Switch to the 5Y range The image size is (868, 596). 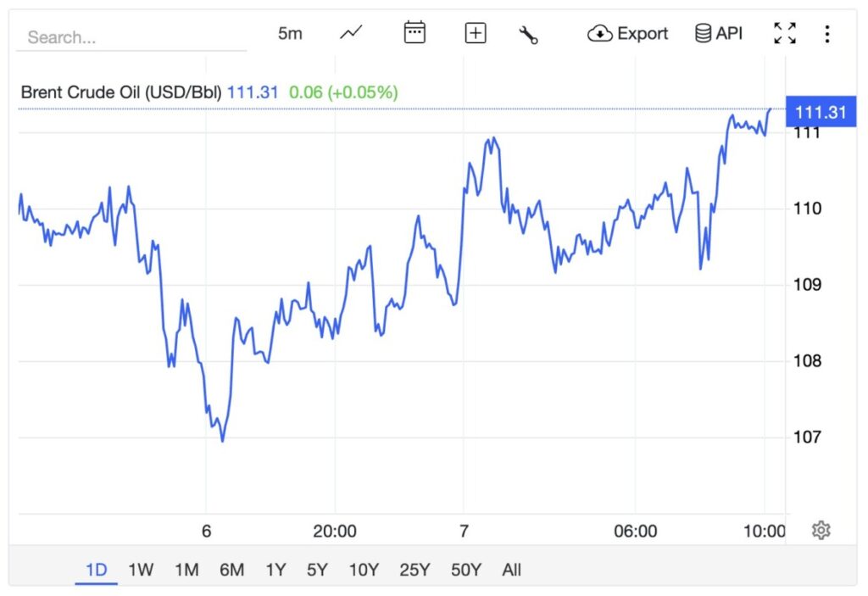317,571
